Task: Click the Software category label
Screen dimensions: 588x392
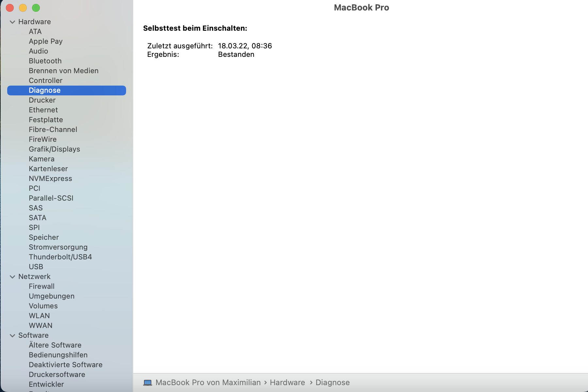Action: [33, 335]
